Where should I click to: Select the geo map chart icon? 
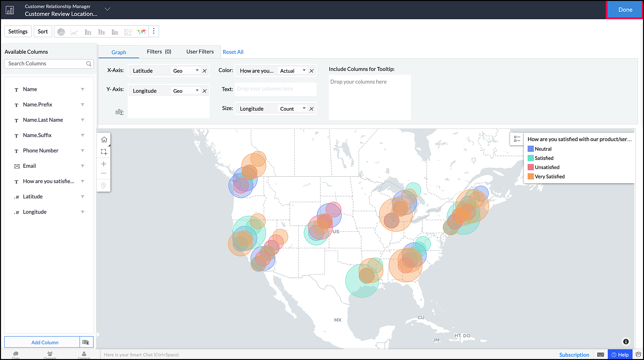click(141, 32)
